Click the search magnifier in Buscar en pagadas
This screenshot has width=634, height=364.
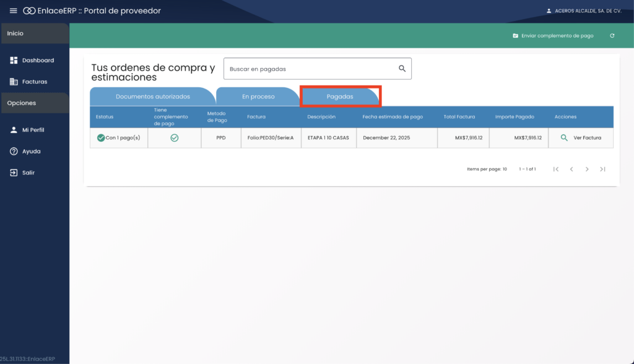click(x=402, y=69)
